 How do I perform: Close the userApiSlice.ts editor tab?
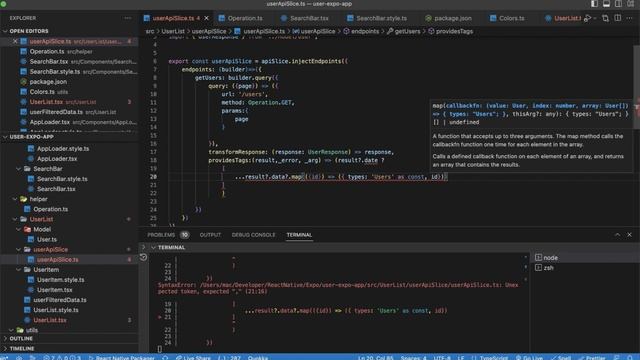point(207,18)
